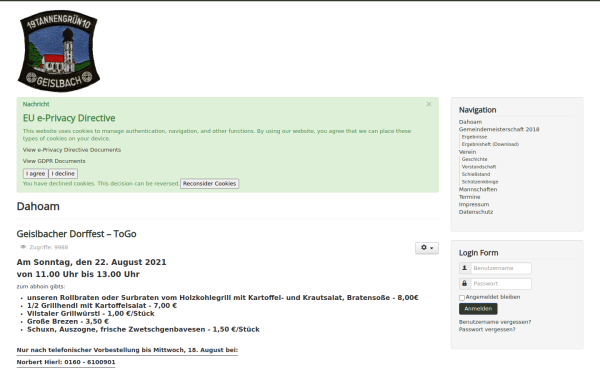Click the Anmelden login button
Viewport: 600px width, 375px height.
[x=478, y=309]
